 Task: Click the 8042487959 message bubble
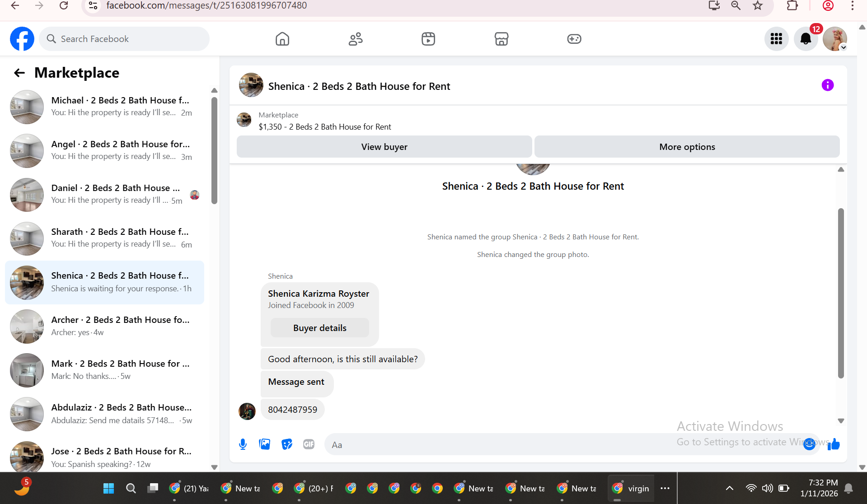click(x=293, y=410)
